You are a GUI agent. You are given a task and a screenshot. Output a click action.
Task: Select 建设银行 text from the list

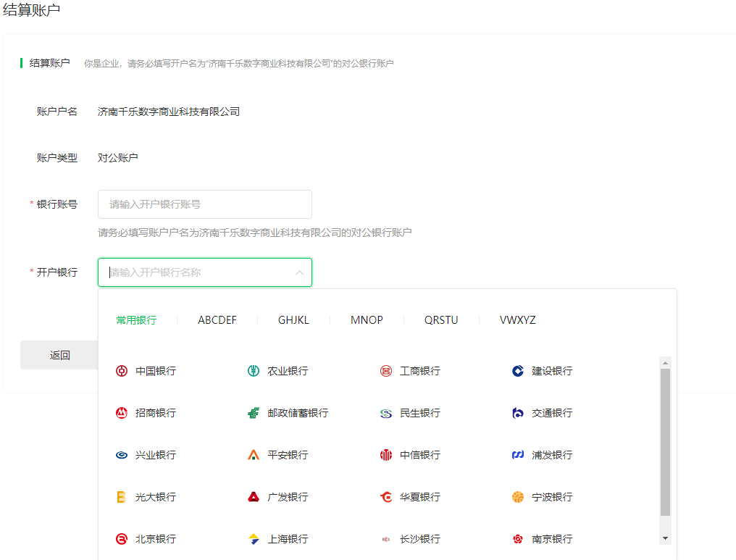point(552,371)
